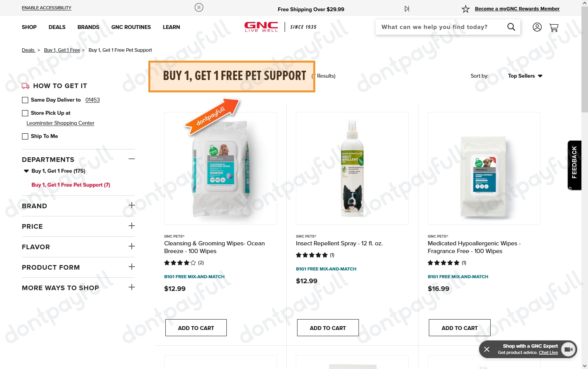
Task: Skip to the next promo banner message
Action: [x=407, y=9]
